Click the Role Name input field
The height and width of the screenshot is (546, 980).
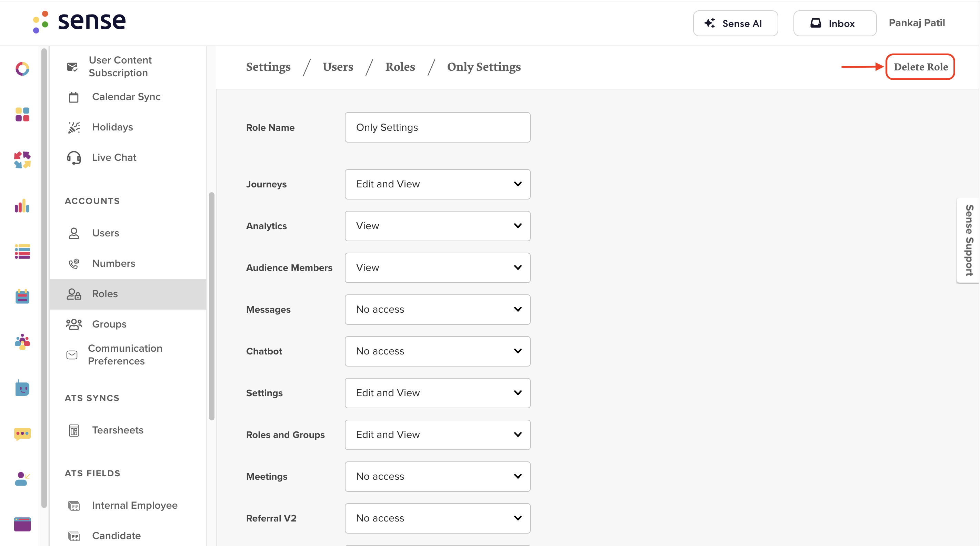[438, 128]
